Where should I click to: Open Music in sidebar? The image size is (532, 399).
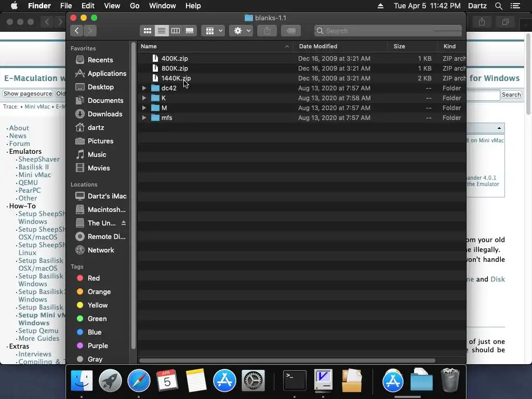(x=98, y=155)
